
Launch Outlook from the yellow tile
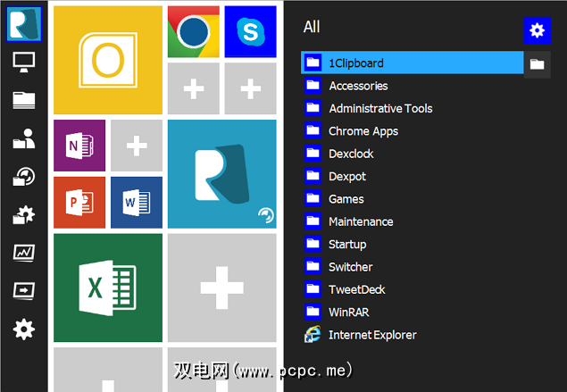pos(108,60)
